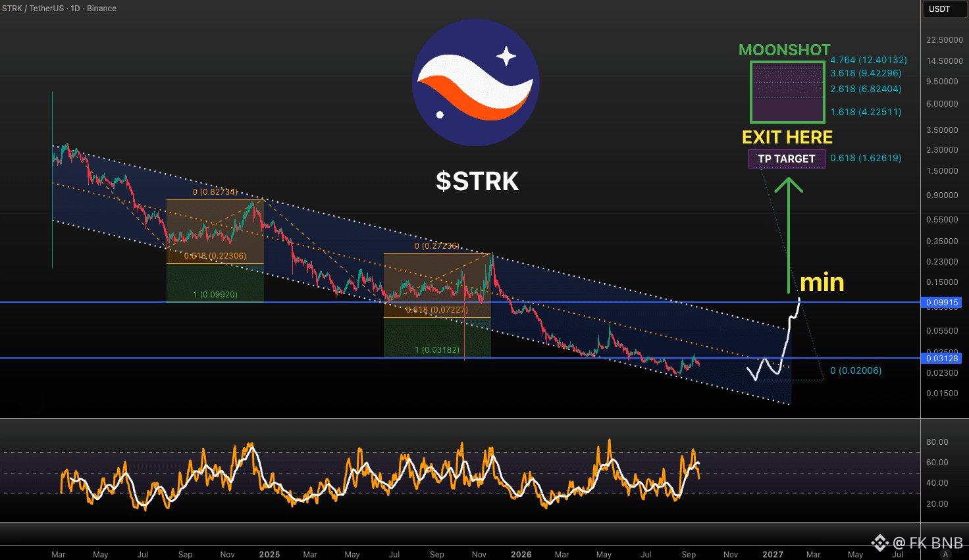Click the yellow EXIT HERE text annotation
The height and width of the screenshot is (560, 969).
(x=787, y=137)
